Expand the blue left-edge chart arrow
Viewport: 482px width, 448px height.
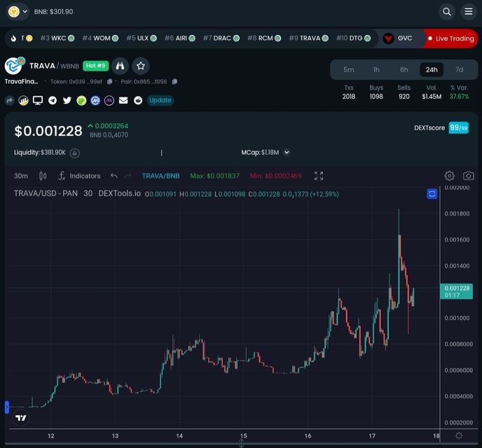coord(7,407)
